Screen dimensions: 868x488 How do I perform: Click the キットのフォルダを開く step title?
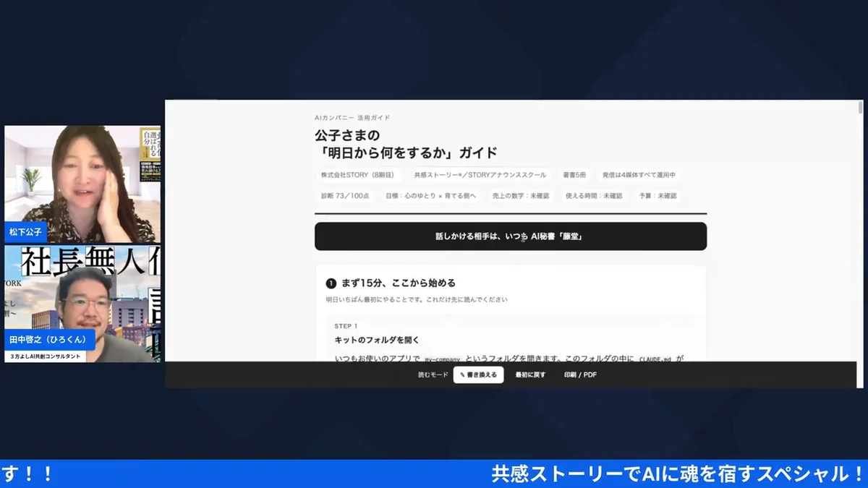(377, 340)
